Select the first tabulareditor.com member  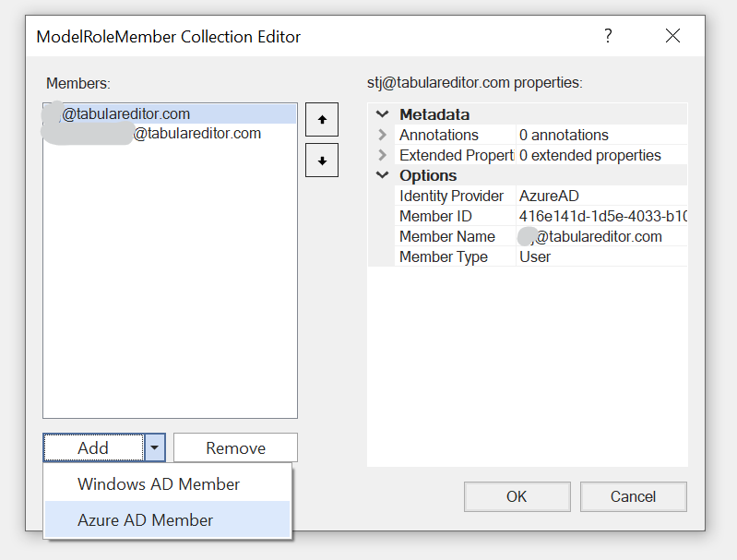(170, 113)
